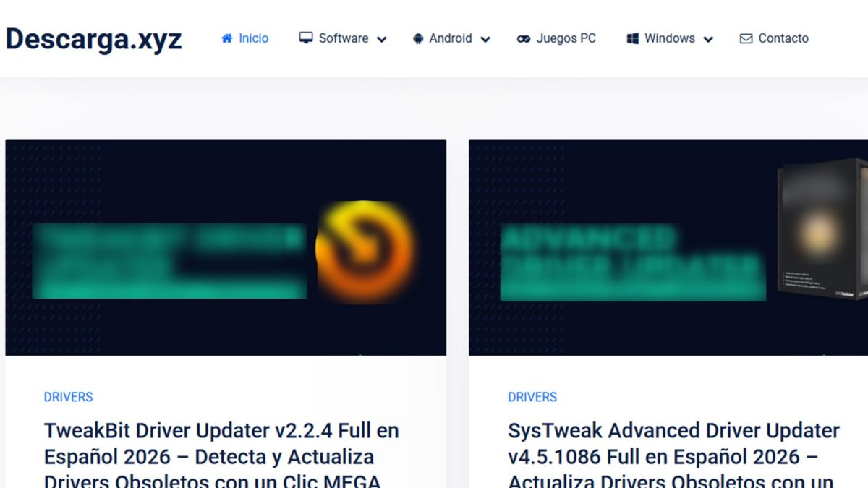The image size is (868, 488).
Task: Open the Descarga.xyz site logo
Action: tap(93, 39)
